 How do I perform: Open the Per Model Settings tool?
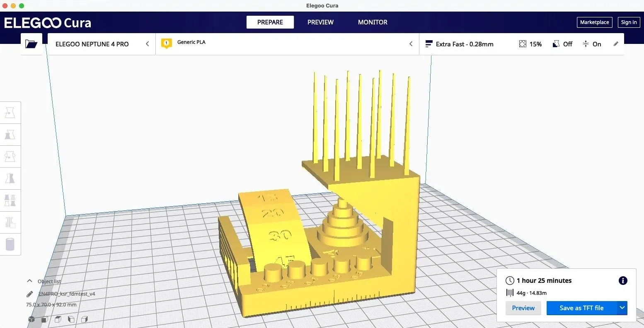10,200
